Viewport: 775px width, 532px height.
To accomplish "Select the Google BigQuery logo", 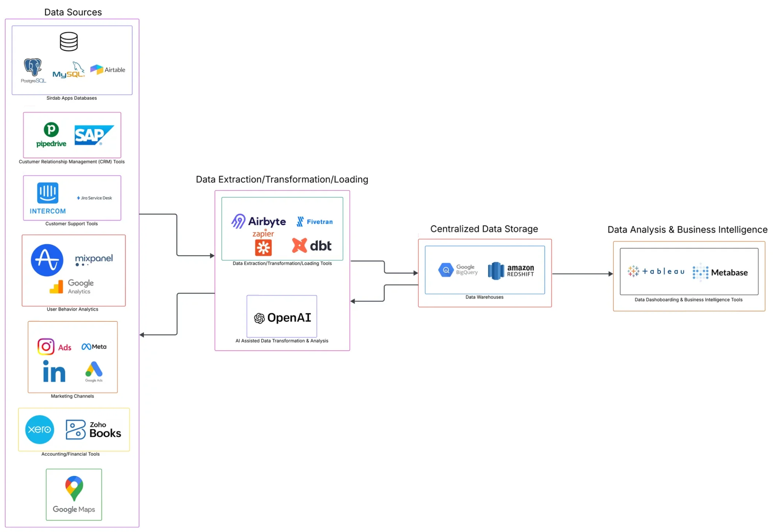I will point(458,270).
